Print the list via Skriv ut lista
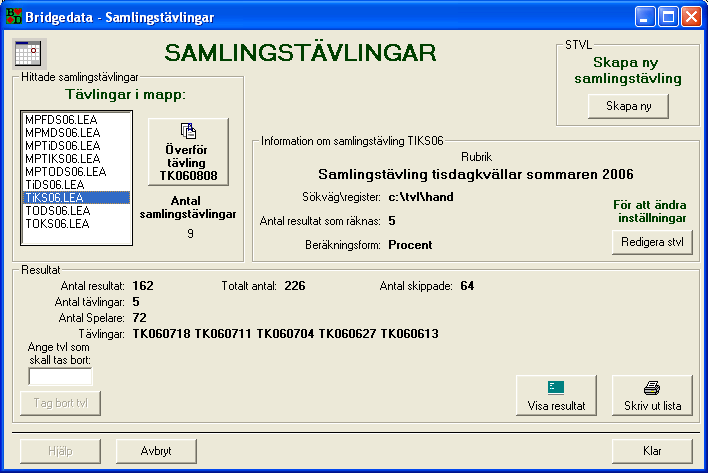This screenshot has width=708, height=473. (651, 396)
